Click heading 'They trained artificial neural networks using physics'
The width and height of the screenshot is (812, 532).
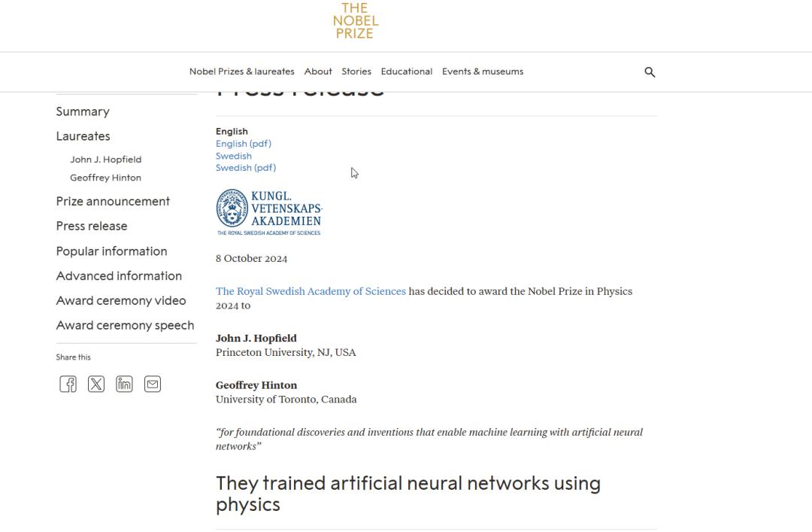[408, 494]
